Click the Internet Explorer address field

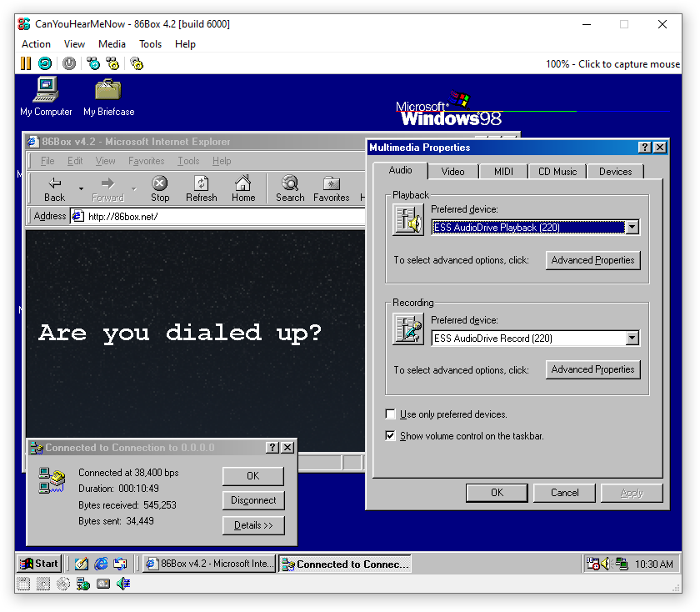[218, 217]
